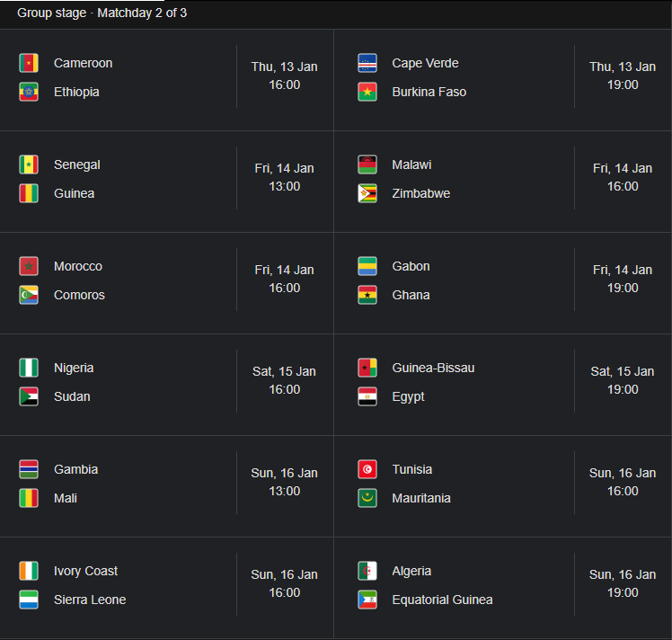Screen dimensions: 672x640
Task: Open the Mauritania team name
Action: (x=421, y=498)
